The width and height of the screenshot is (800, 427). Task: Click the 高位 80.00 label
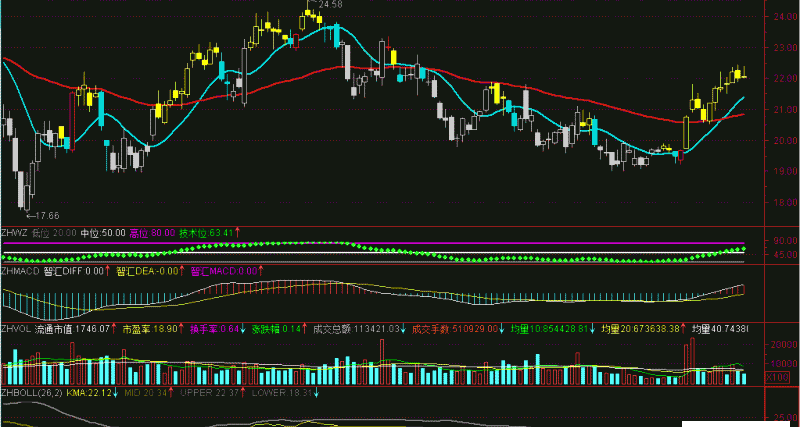pyautogui.click(x=152, y=233)
